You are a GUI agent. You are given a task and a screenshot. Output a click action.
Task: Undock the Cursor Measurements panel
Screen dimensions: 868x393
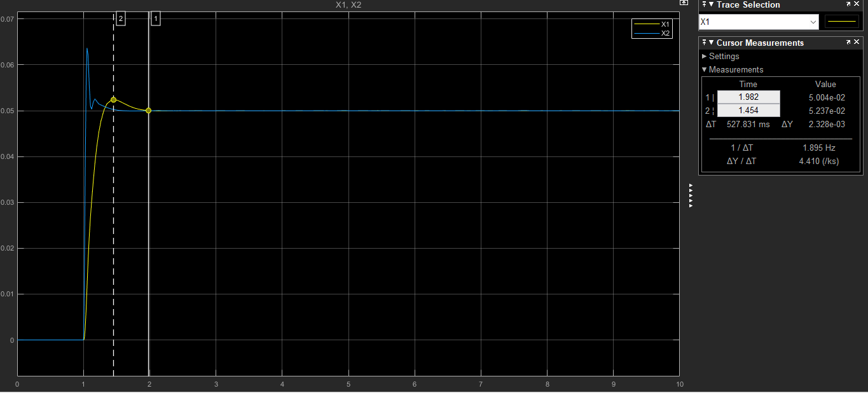848,43
